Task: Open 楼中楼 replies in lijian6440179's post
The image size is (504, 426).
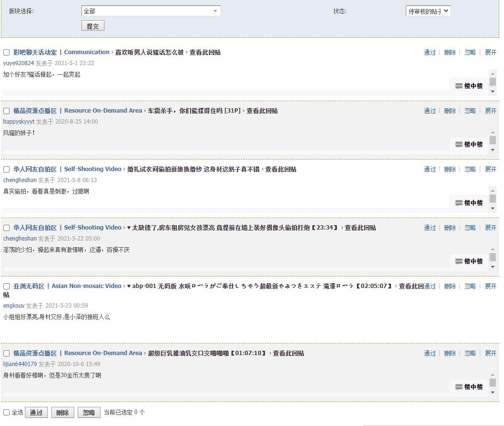Action: tap(469, 387)
